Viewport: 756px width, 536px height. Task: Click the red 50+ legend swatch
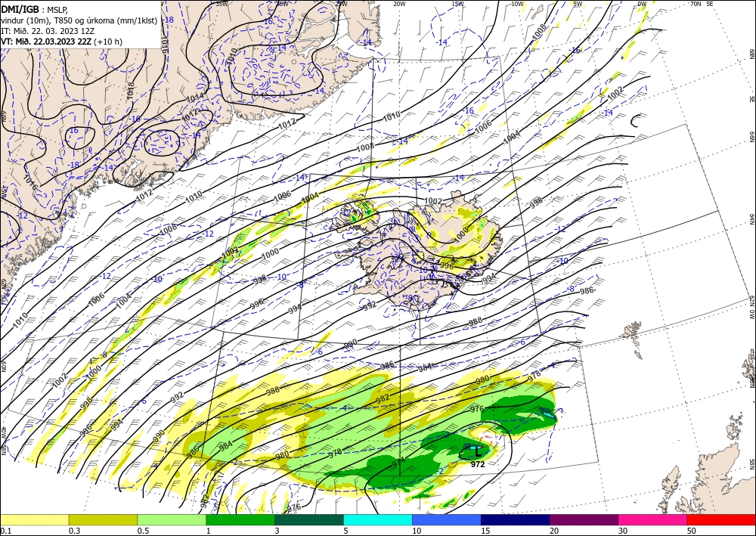721,519
